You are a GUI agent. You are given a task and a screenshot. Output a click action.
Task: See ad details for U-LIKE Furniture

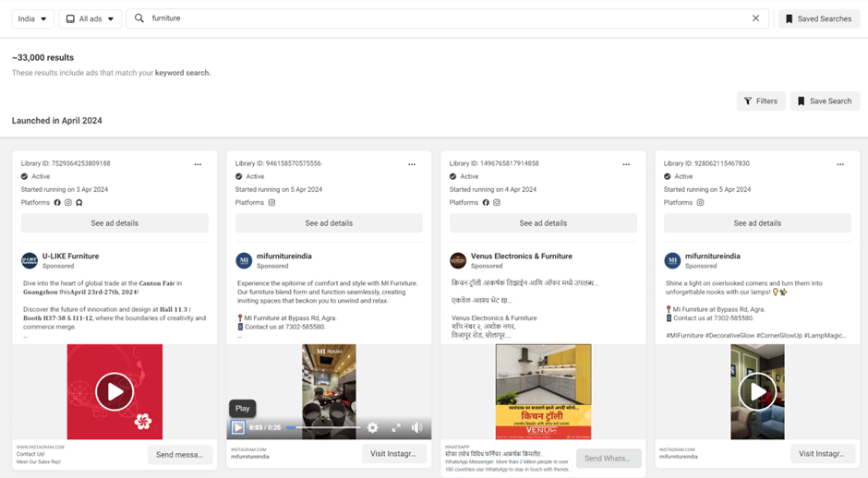115,223
